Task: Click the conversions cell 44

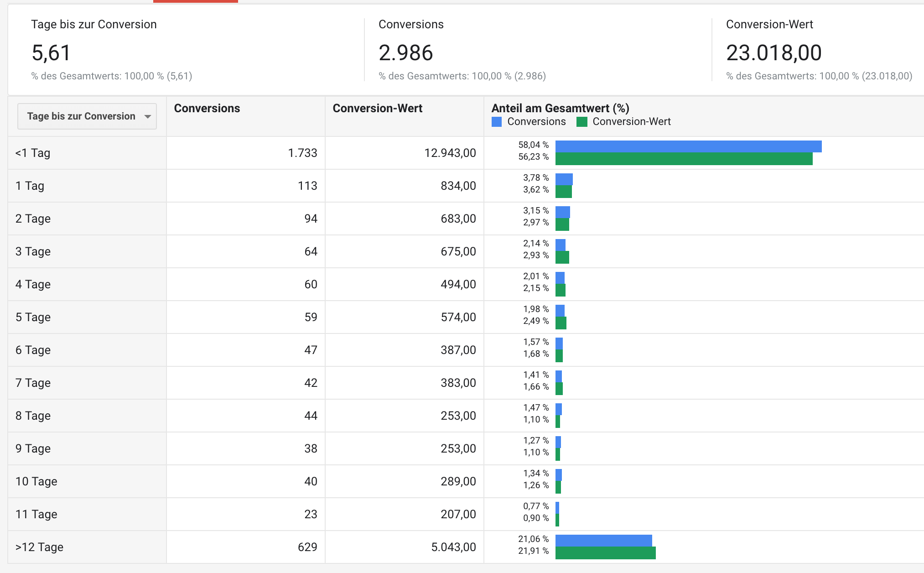Action: click(311, 416)
